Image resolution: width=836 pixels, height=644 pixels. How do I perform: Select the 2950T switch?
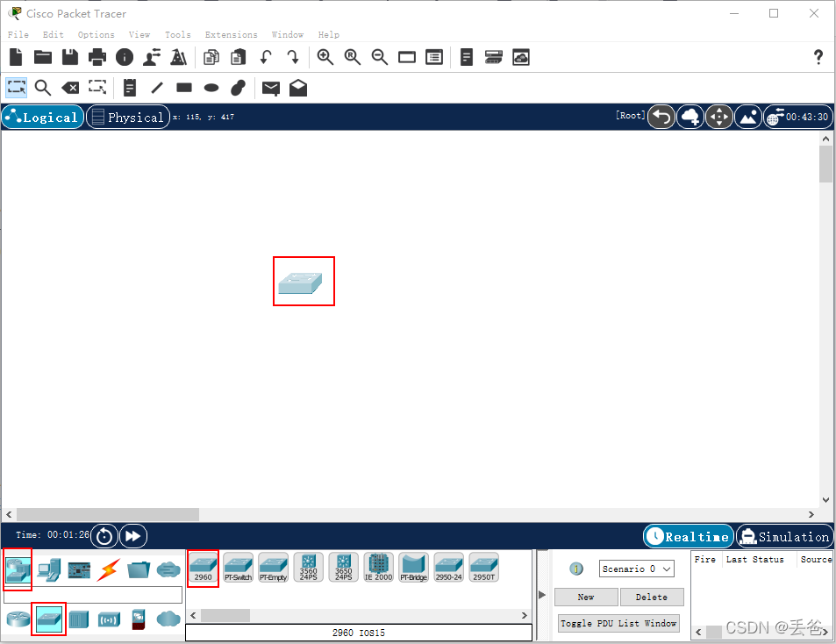[484, 569]
